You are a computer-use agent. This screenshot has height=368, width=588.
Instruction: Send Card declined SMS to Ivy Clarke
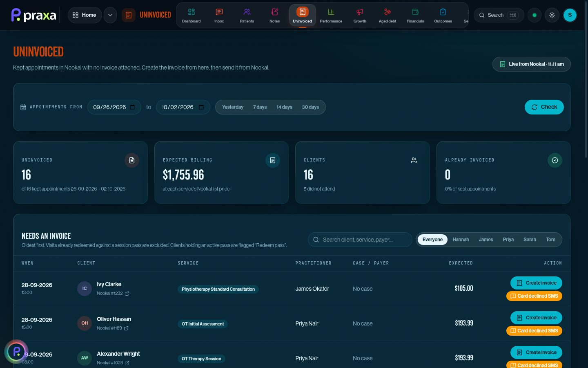coord(534,296)
